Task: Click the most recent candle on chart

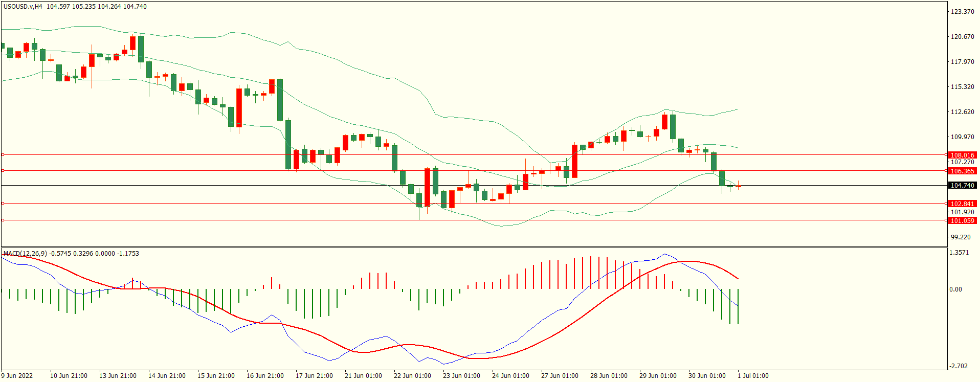Action: [x=738, y=186]
